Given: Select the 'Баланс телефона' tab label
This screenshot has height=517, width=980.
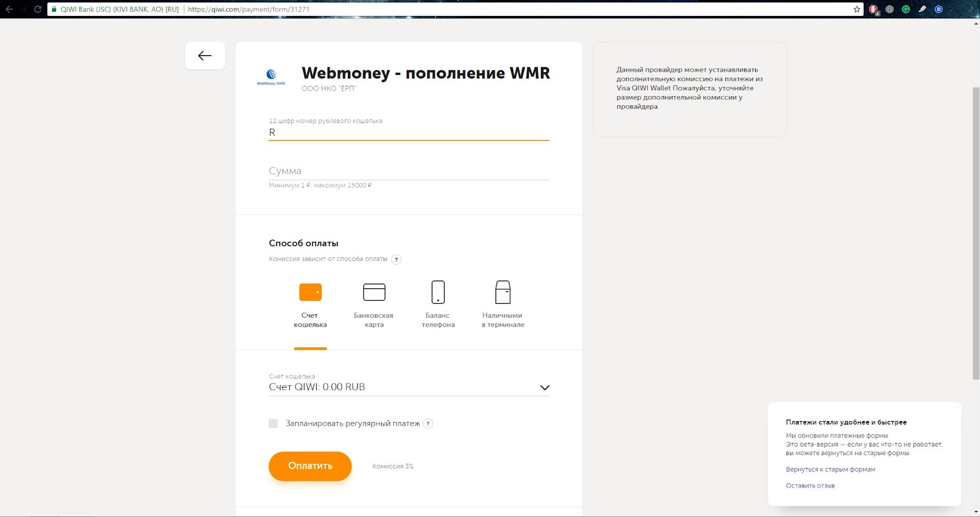Looking at the screenshot, I should pos(438,320).
